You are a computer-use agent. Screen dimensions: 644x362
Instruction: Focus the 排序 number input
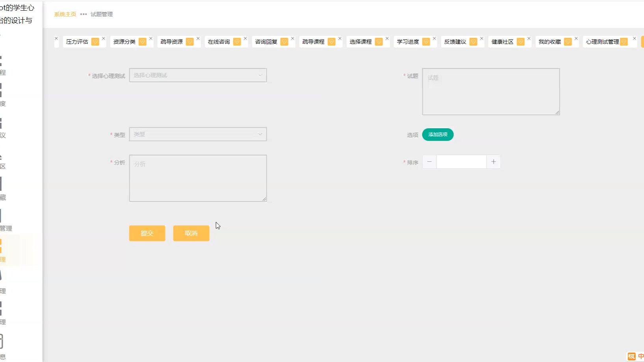pyautogui.click(x=462, y=162)
